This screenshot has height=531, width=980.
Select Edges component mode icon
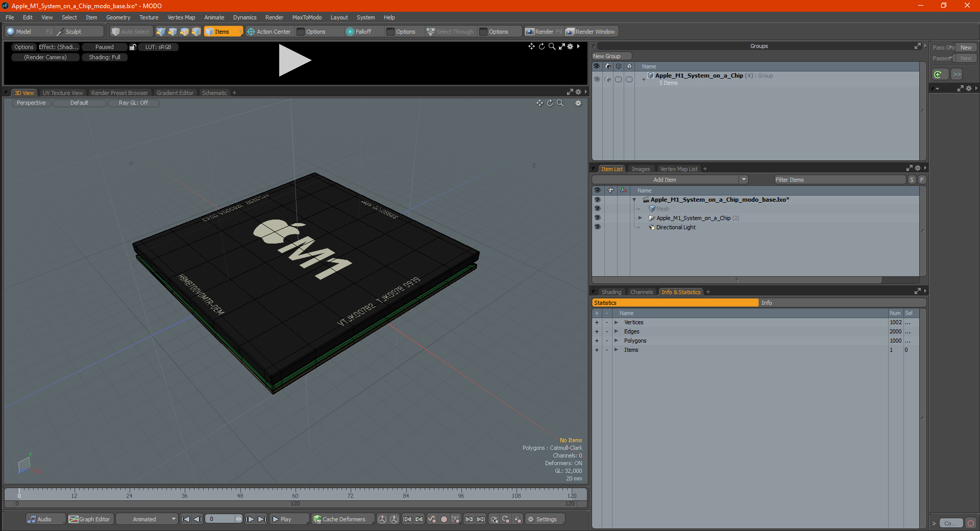point(173,32)
